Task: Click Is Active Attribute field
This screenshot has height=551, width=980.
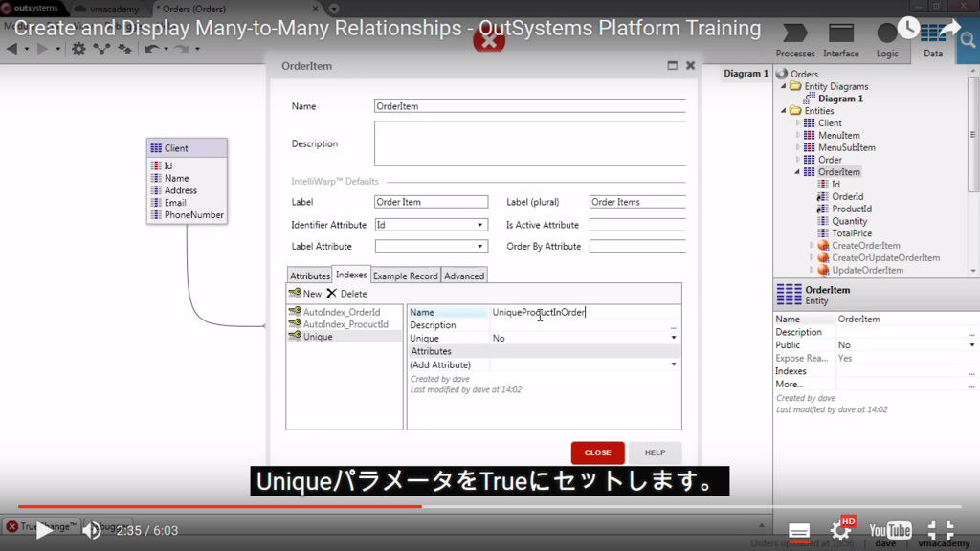Action: pyautogui.click(x=637, y=224)
